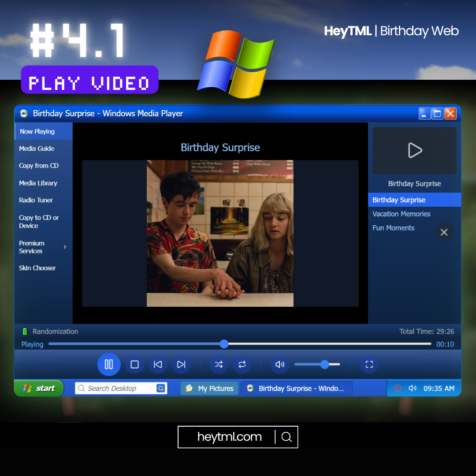Pause the currently playing video
The height and width of the screenshot is (476, 476).
(109, 364)
